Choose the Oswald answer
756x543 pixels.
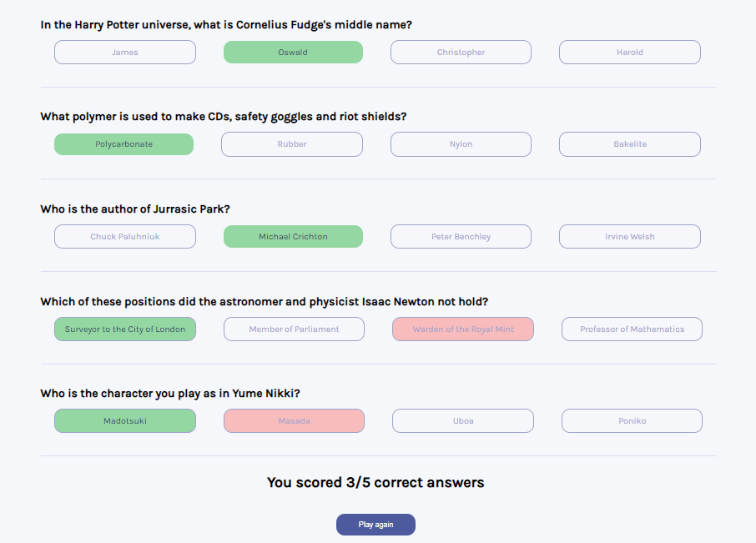(x=293, y=52)
